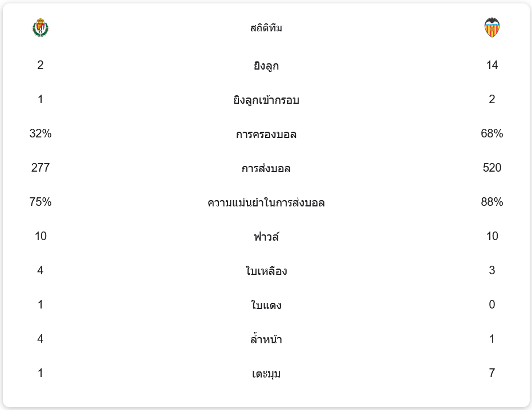Click the Real Valladolid team crest

pos(40,27)
